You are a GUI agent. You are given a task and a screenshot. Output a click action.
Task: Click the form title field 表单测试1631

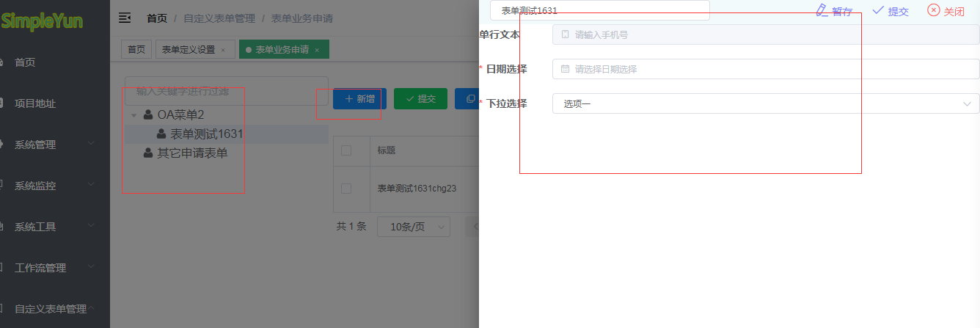click(x=600, y=10)
